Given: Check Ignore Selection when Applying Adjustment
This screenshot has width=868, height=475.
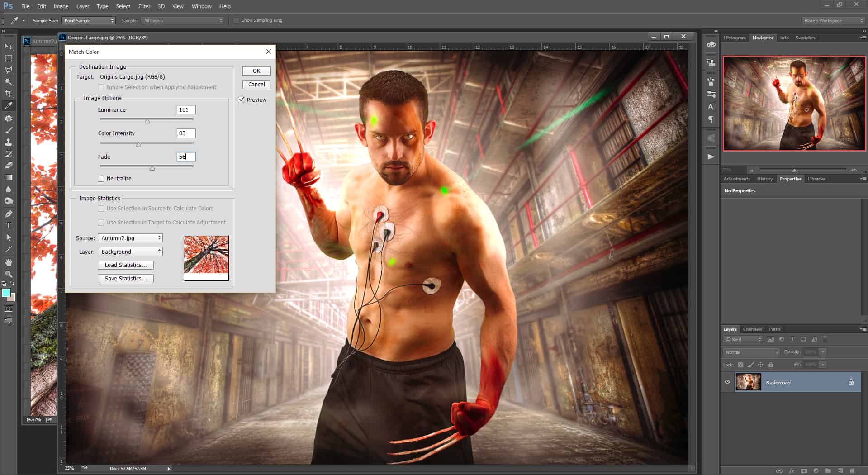Looking at the screenshot, I should (x=101, y=87).
